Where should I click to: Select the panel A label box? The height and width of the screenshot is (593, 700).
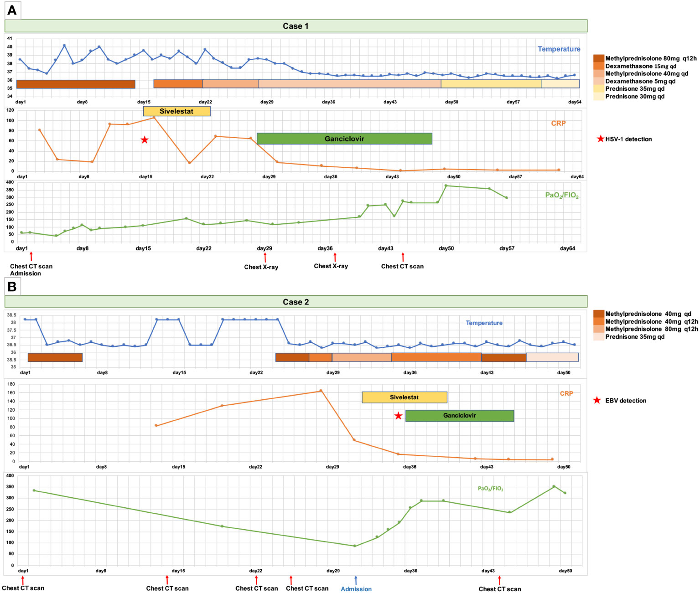pyautogui.click(x=12, y=10)
